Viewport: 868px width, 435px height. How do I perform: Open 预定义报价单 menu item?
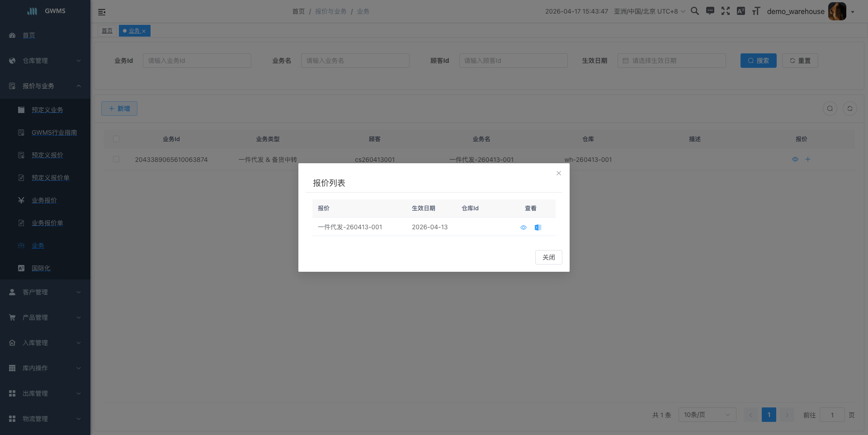click(45, 178)
